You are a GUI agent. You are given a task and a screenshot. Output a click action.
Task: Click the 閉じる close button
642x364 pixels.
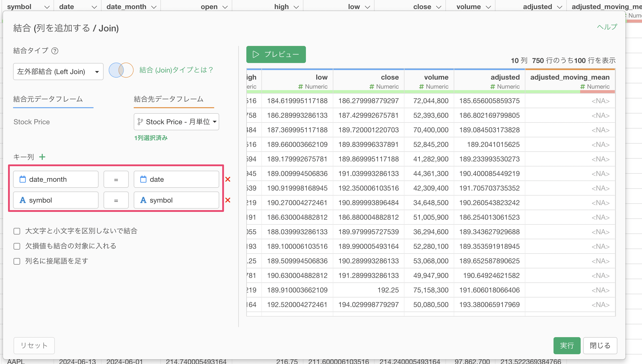click(x=600, y=345)
